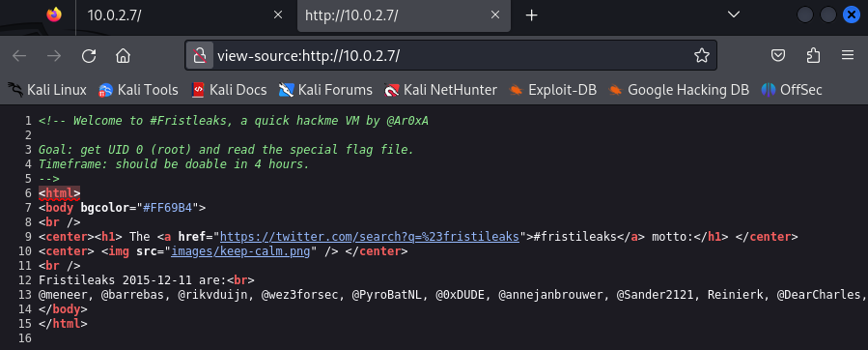Close the first 10.0.2.7/ tab
Image resolution: width=868 pixels, height=350 pixels.
278,15
